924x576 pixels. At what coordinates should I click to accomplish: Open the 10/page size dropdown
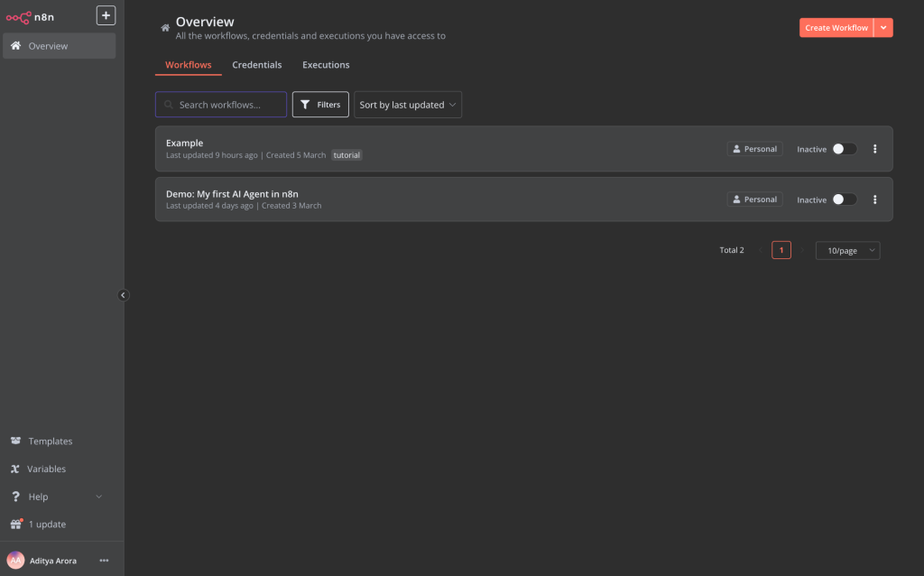click(847, 251)
